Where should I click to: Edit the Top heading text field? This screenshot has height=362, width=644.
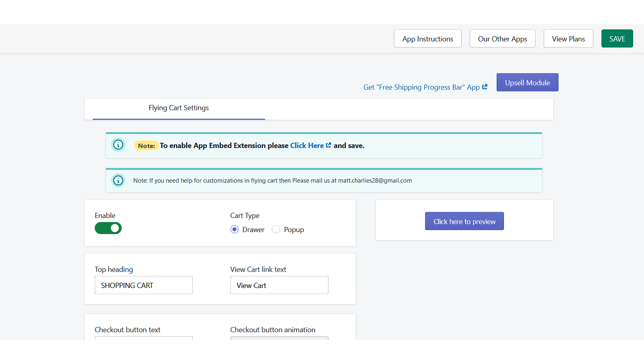tap(144, 285)
